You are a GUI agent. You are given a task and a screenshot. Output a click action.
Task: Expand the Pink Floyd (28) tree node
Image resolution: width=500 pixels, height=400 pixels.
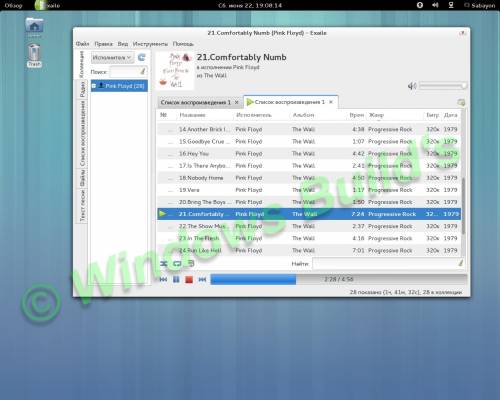coord(94,86)
